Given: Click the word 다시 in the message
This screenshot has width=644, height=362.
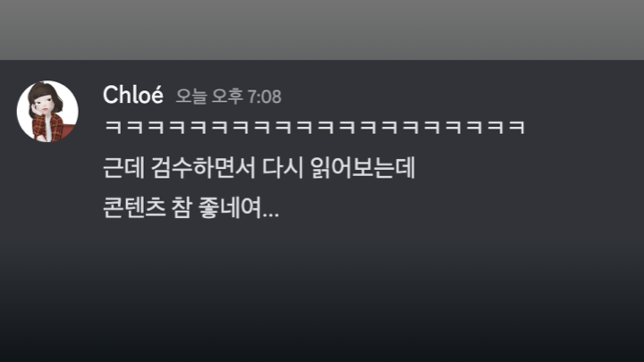Looking at the screenshot, I should pyautogui.click(x=283, y=167).
